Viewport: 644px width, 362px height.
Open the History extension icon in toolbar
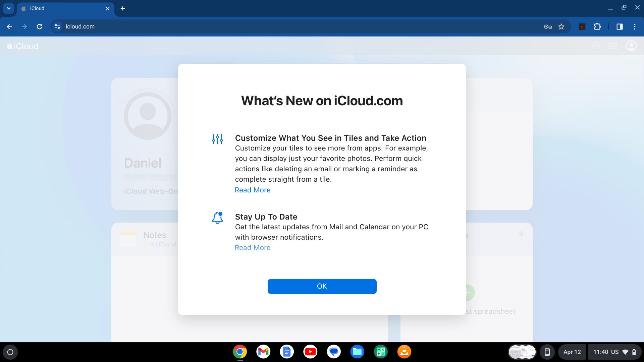tap(582, 26)
